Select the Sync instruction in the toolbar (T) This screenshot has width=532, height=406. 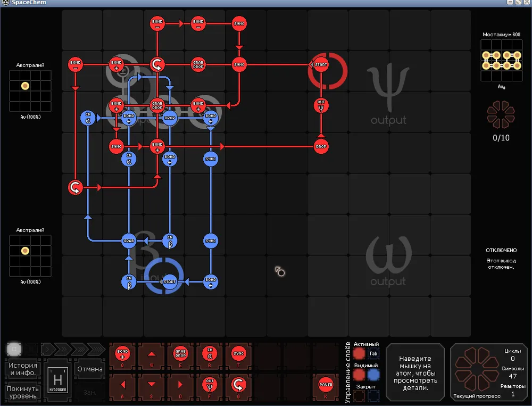point(238,355)
